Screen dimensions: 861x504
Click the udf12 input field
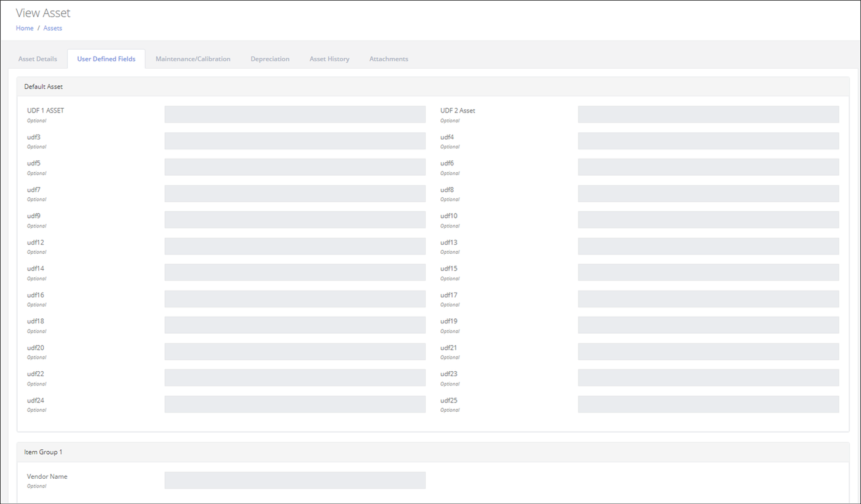295,246
